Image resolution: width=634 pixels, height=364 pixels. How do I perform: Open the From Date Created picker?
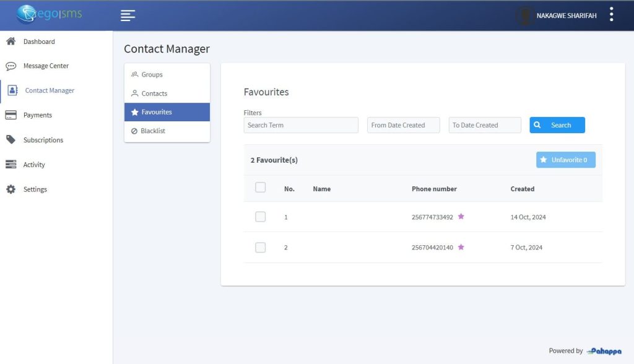[403, 125]
